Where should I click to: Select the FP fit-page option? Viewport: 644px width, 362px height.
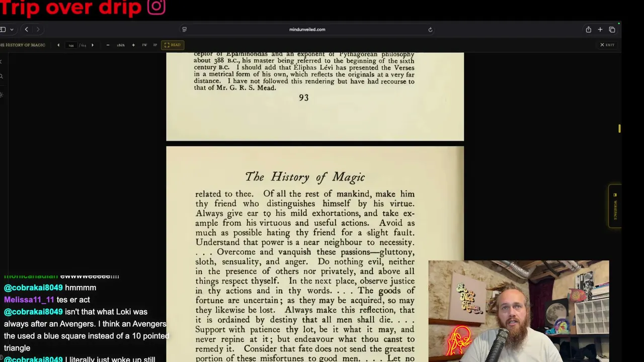(x=155, y=45)
